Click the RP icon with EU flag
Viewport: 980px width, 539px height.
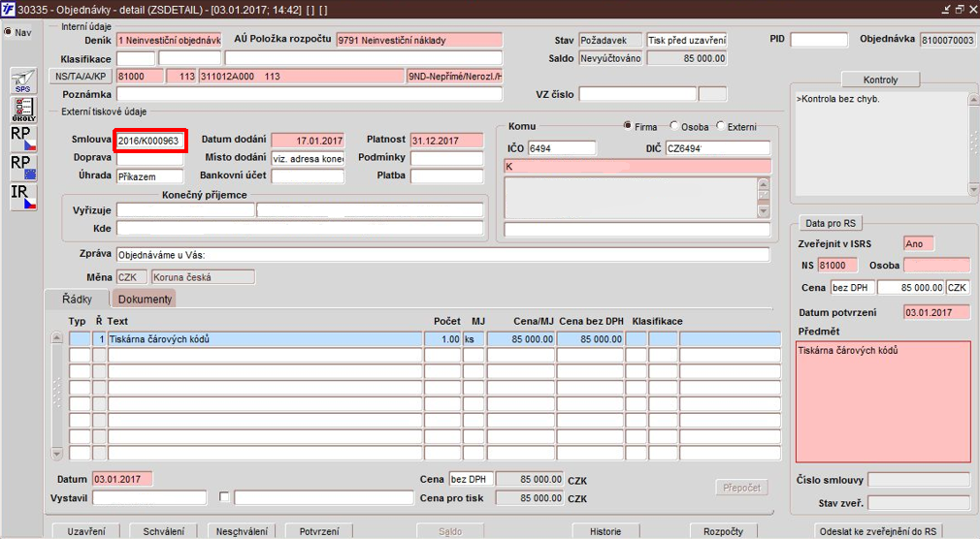(x=23, y=167)
